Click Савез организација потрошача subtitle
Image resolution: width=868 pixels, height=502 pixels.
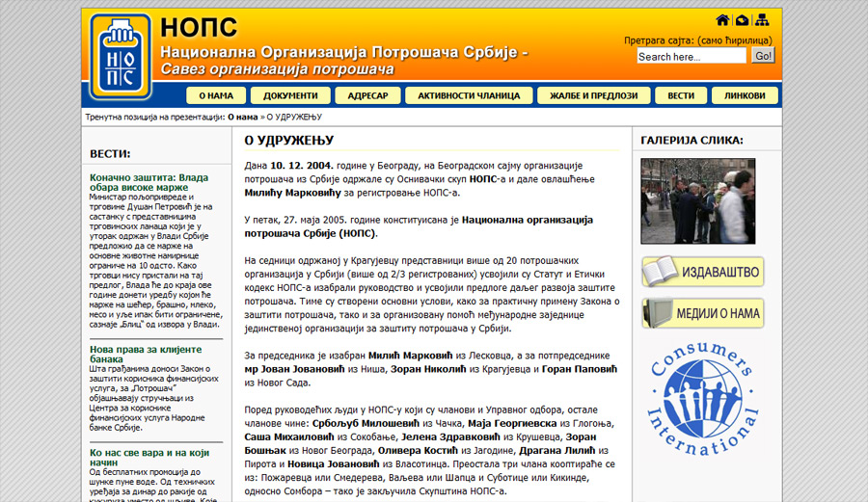click(278, 69)
